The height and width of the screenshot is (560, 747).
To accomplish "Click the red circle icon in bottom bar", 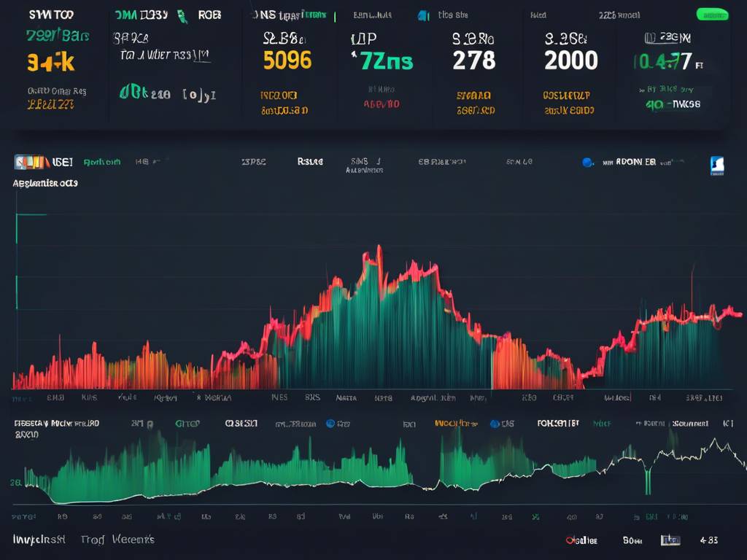I will (x=569, y=540).
